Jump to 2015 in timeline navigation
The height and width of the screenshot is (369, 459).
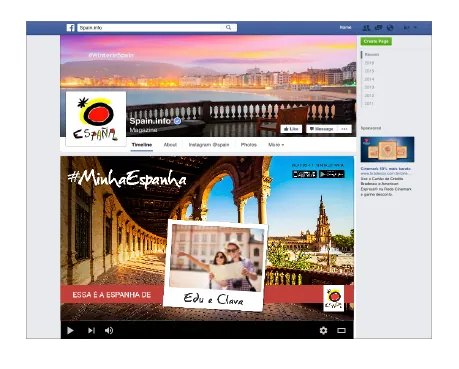369,71
